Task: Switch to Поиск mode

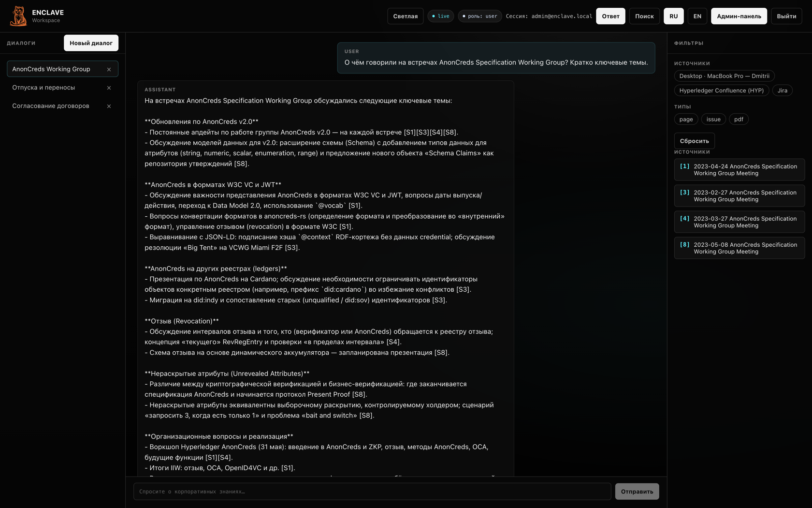Action: [644, 16]
